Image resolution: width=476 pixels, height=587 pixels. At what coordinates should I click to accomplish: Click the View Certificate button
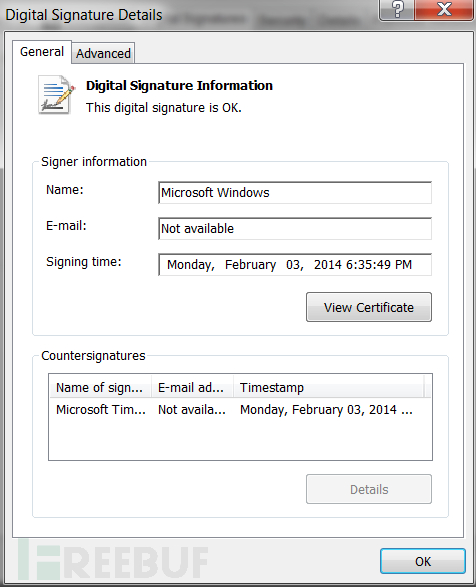tap(369, 307)
